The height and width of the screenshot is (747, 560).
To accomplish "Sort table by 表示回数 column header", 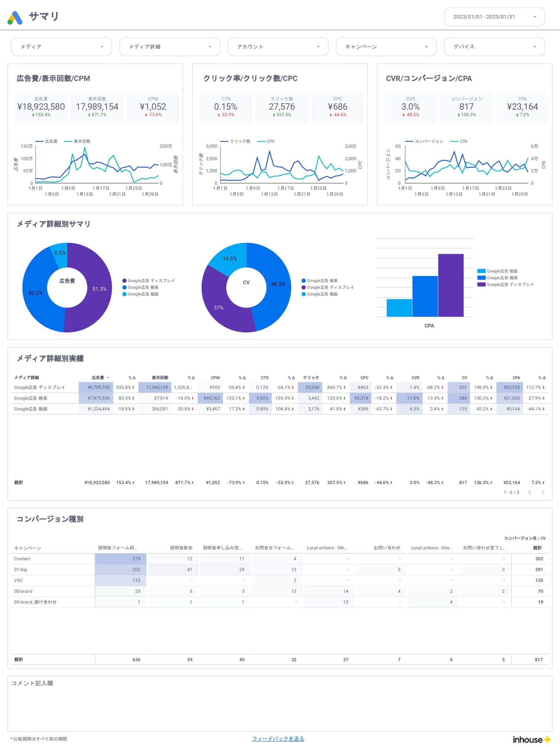I will [x=160, y=378].
